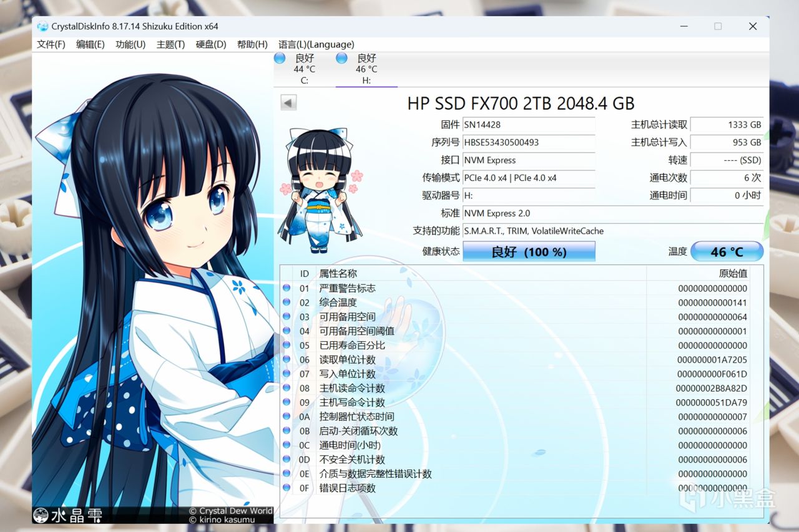Select the C: drive status orb

(281, 58)
